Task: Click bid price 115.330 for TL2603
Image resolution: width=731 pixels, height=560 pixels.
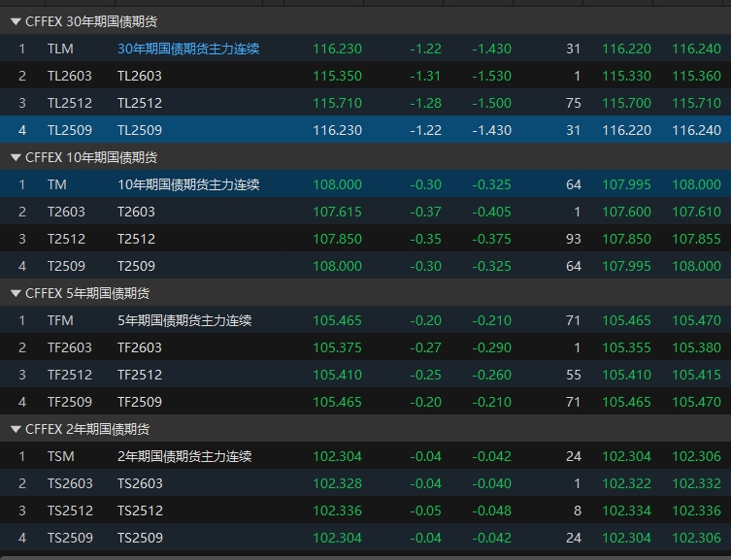Action: click(x=626, y=76)
